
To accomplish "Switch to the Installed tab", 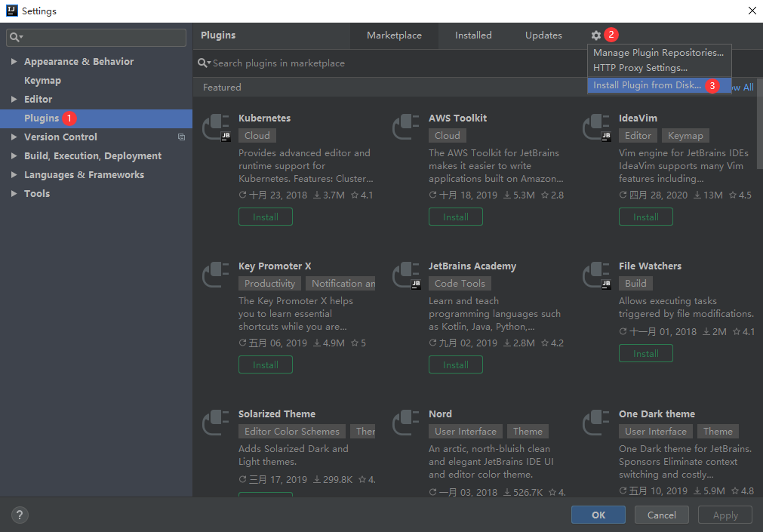I will (x=473, y=35).
